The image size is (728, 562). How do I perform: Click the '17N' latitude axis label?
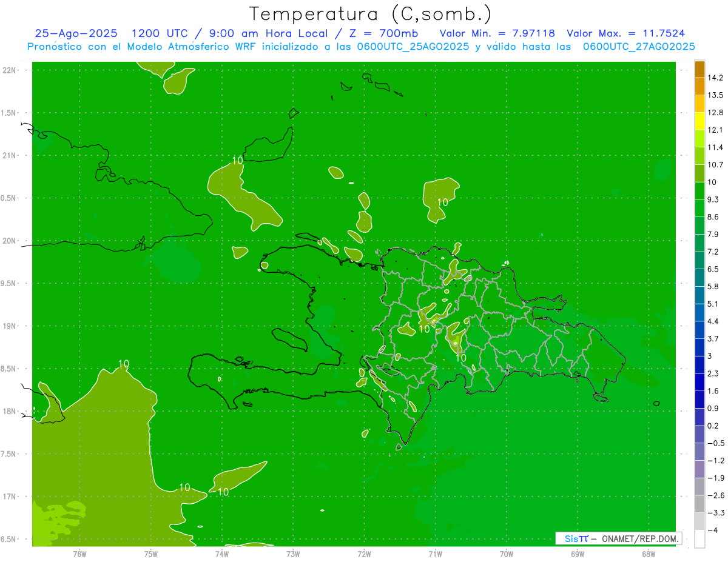(x=8, y=497)
